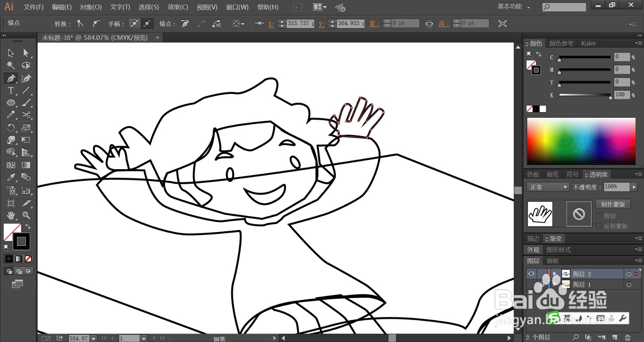
Task: Select the Scissors tool
Action: click(26, 115)
